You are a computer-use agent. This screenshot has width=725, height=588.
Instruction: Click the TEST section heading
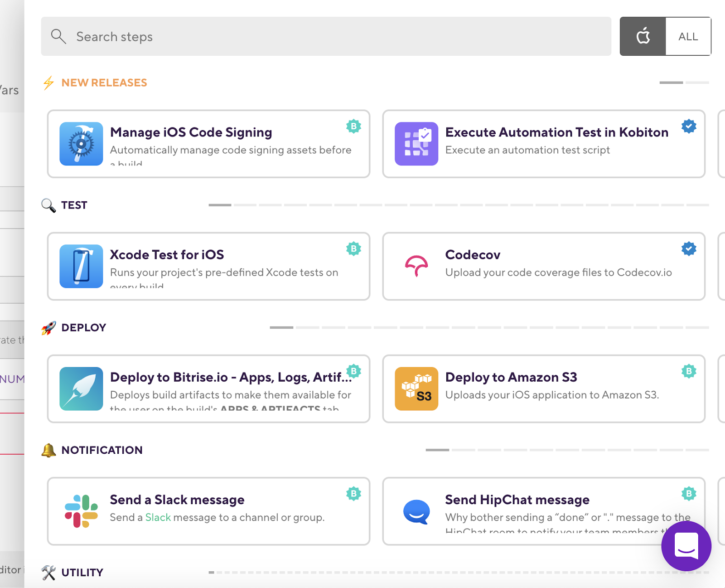click(74, 205)
